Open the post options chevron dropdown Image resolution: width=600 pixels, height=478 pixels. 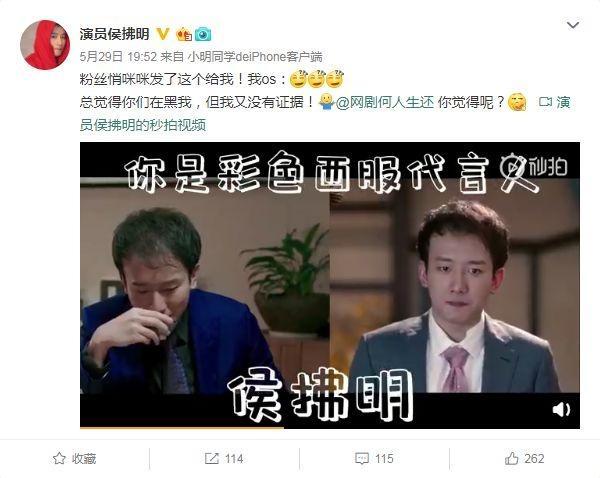[x=572, y=25]
